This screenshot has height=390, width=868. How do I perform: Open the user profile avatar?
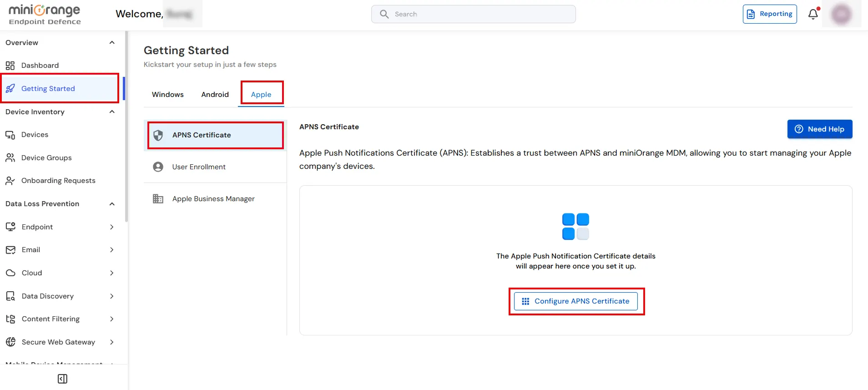841,14
